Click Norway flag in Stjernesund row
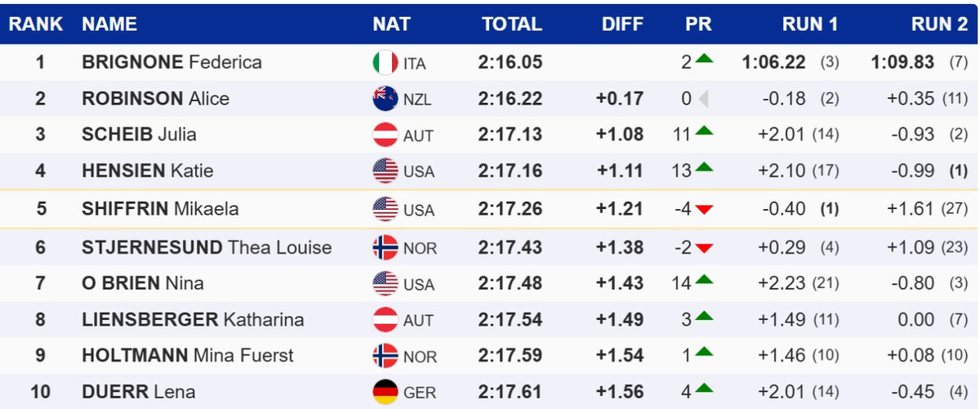The image size is (980, 409). (385, 247)
